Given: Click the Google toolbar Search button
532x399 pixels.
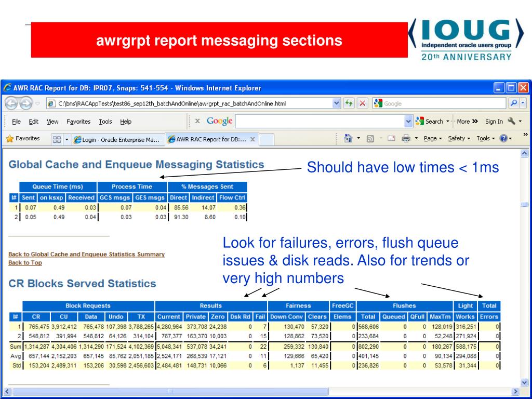Looking at the screenshot, I should 430,121.
